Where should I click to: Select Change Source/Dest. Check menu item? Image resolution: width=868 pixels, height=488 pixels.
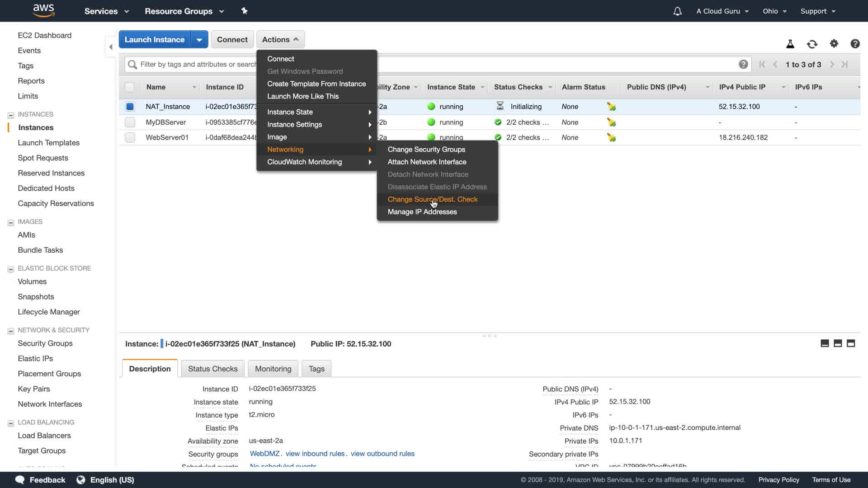pos(432,199)
